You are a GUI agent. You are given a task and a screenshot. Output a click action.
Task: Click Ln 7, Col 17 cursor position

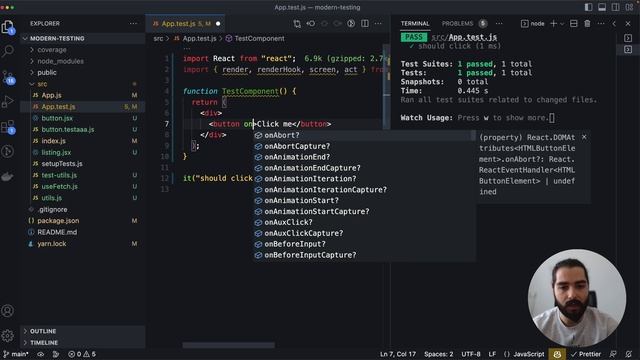(x=398, y=354)
